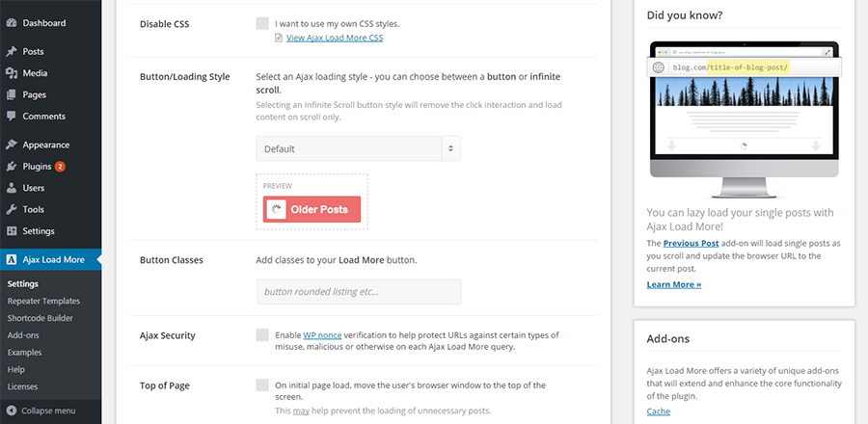Follow the Learn More link

[x=674, y=284]
